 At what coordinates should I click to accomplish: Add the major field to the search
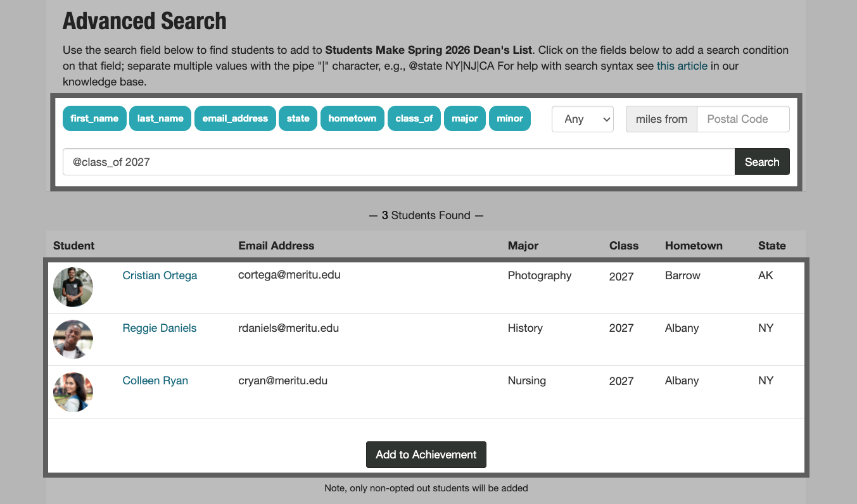(x=464, y=118)
